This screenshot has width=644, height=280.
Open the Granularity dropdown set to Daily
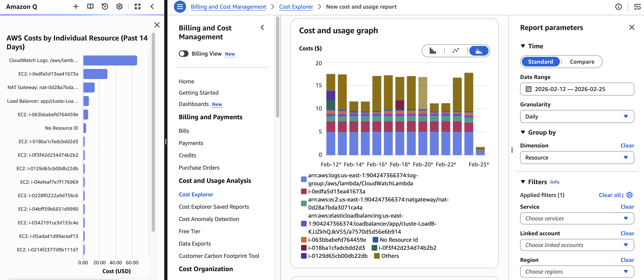click(x=576, y=116)
